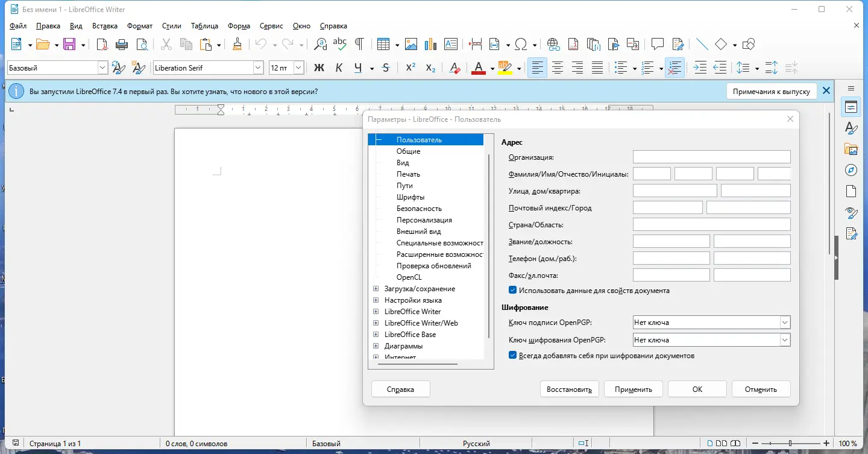Click the Open file folder icon
This screenshot has width=868, height=454.
42,44
